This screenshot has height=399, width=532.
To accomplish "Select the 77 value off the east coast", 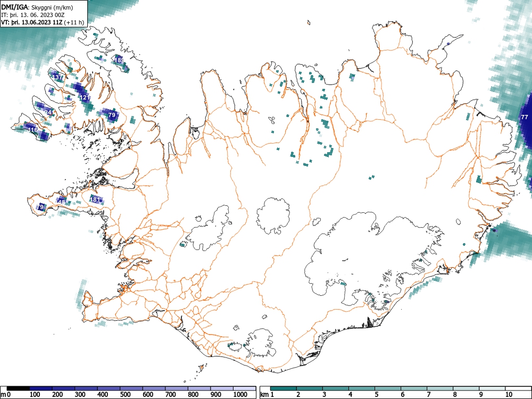I will tap(525, 117).
